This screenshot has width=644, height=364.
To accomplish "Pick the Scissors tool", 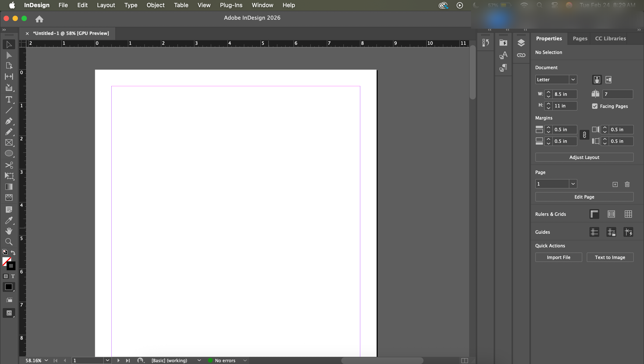I will pyautogui.click(x=9, y=165).
